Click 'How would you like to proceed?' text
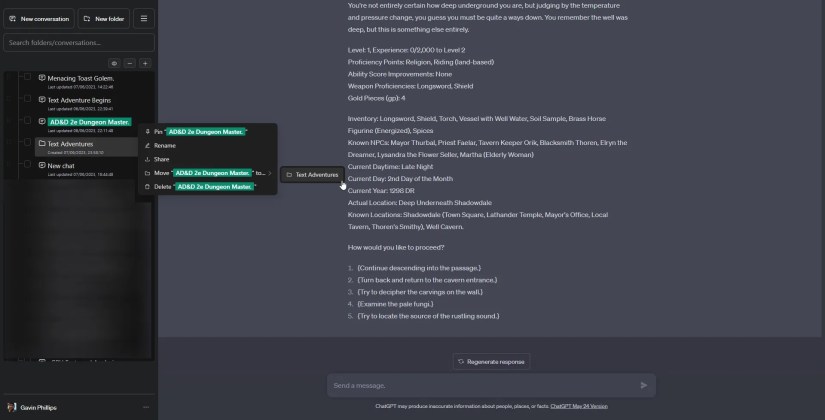Screen dimensions: 825x420 point(396,247)
